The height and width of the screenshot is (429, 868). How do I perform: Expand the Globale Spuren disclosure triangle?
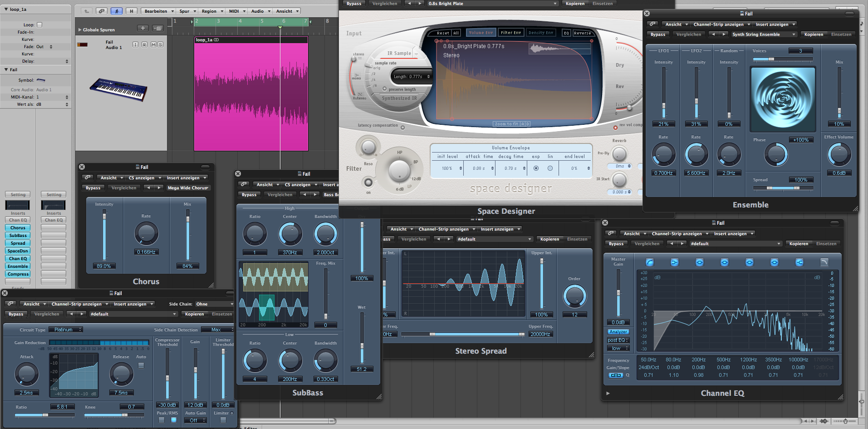80,30
